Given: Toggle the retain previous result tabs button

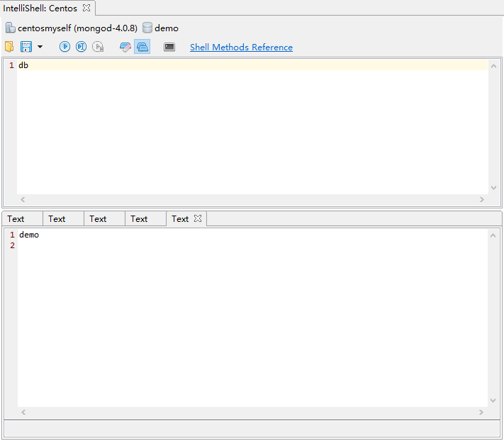Looking at the screenshot, I should coord(142,47).
